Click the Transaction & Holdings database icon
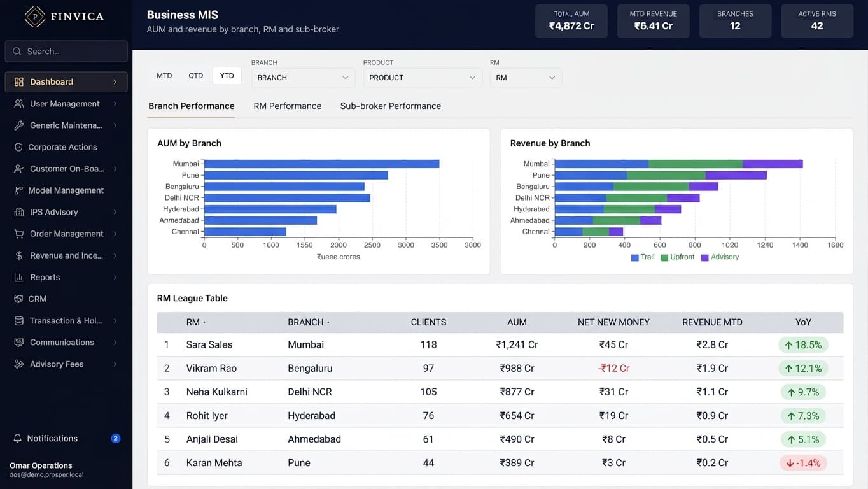Image resolution: width=868 pixels, height=489 pixels. [18, 321]
